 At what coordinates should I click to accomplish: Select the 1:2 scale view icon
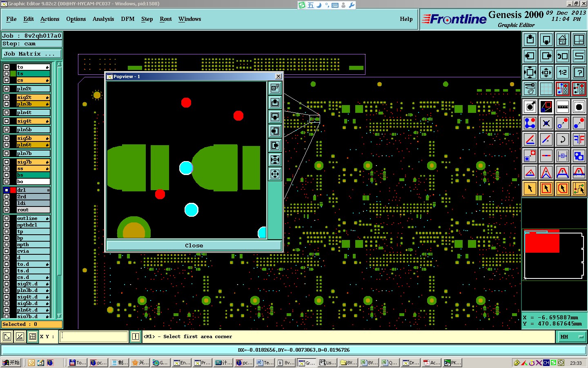[563, 72]
